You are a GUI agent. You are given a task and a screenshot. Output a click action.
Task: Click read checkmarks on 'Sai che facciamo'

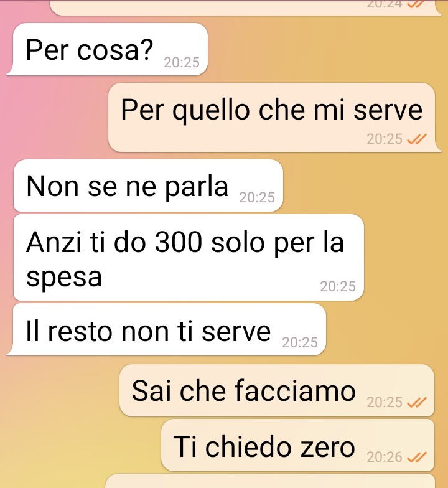417,402
